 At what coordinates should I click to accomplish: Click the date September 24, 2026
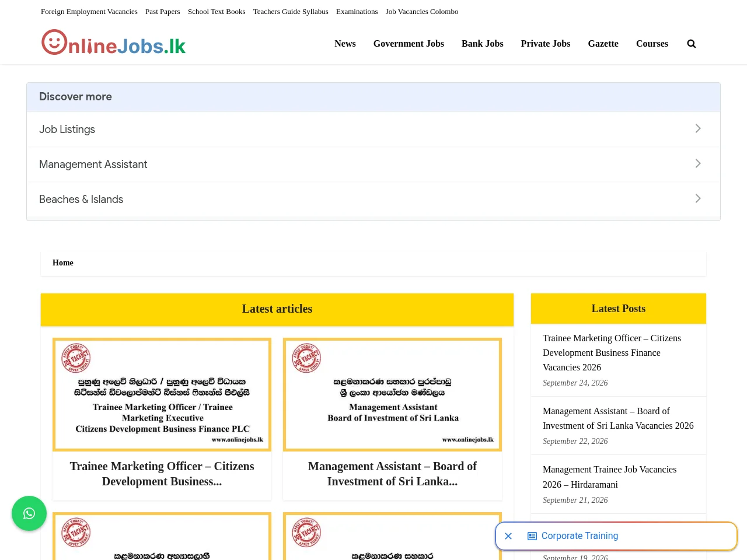[575, 383]
